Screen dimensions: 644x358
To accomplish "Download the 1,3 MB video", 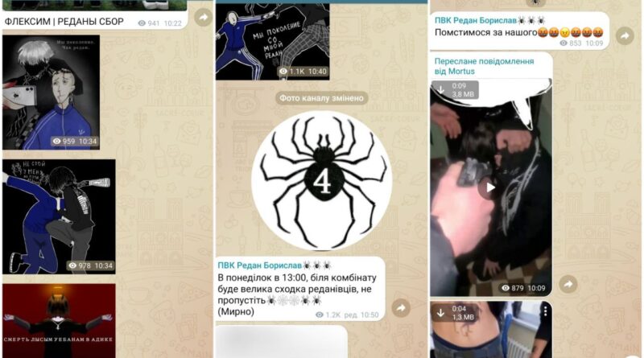I will [x=440, y=313].
